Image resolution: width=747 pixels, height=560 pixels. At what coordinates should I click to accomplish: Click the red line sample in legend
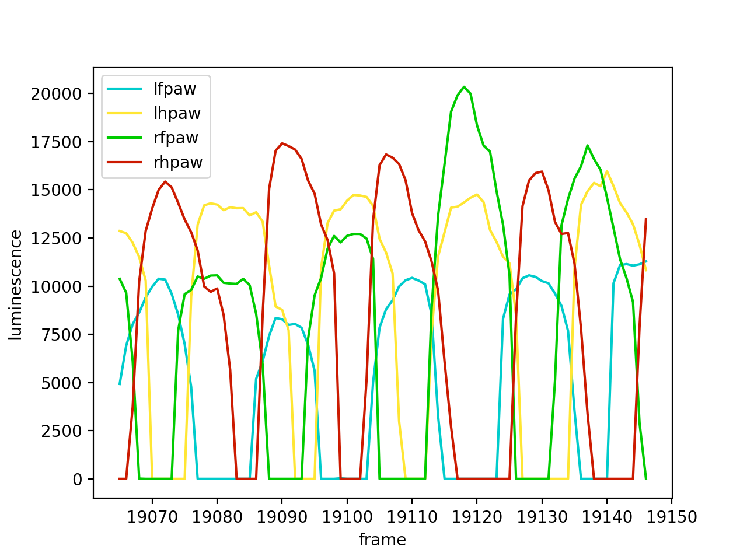click(x=125, y=162)
